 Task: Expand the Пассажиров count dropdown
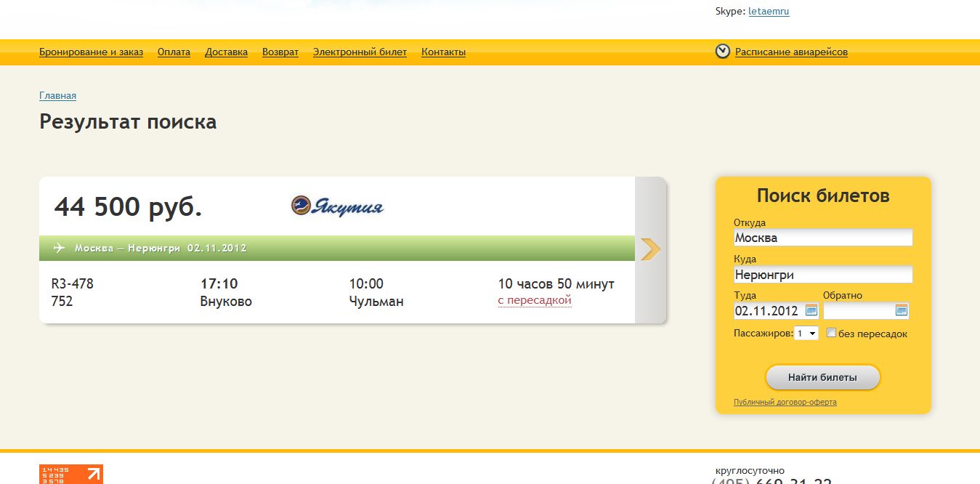[806, 334]
